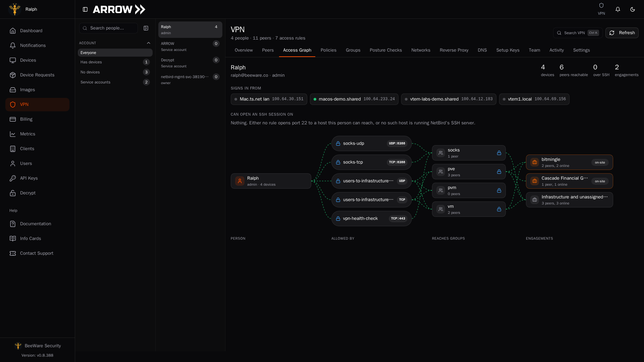Open the Reverse Proxy tab

pyautogui.click(x=454, y=50)
